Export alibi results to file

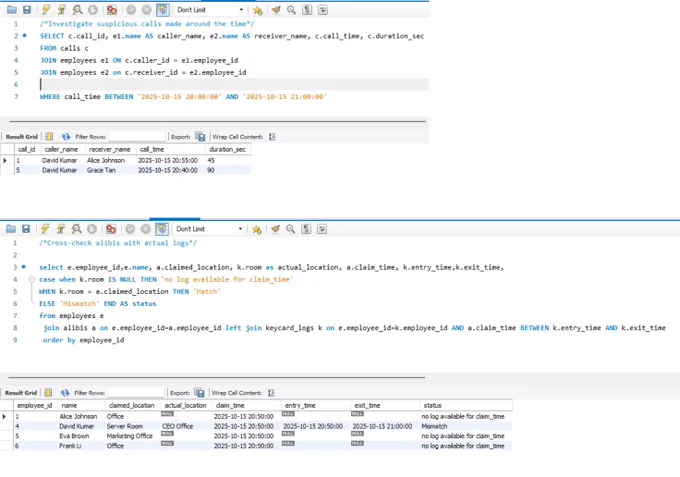[x=199, y=393]
